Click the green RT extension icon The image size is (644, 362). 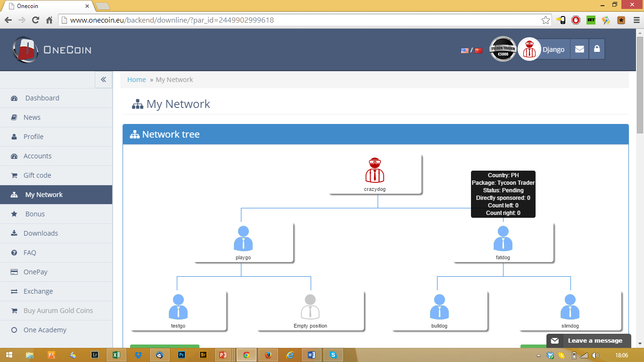click(x=591, y=20)
